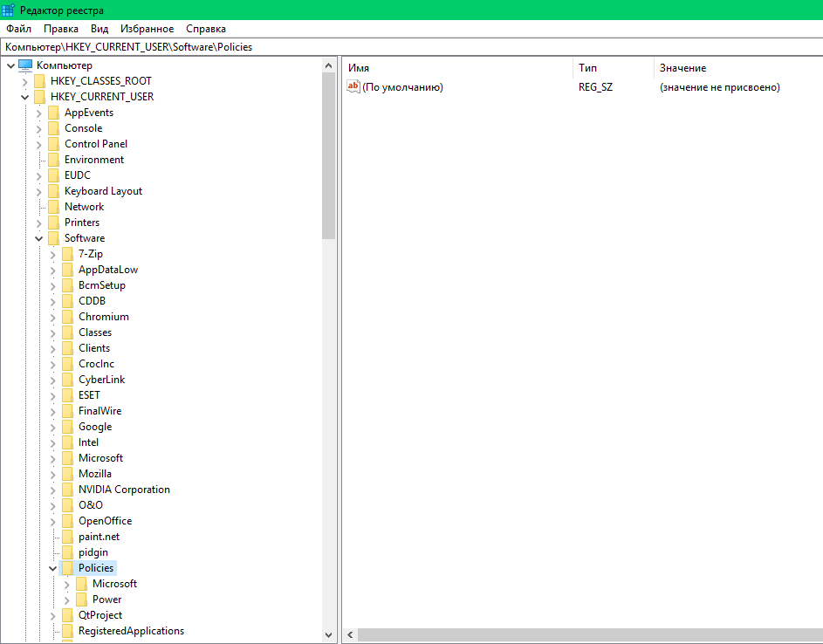Collapse the Компьютер root node

pyautogui.click(x=11, y=65)
